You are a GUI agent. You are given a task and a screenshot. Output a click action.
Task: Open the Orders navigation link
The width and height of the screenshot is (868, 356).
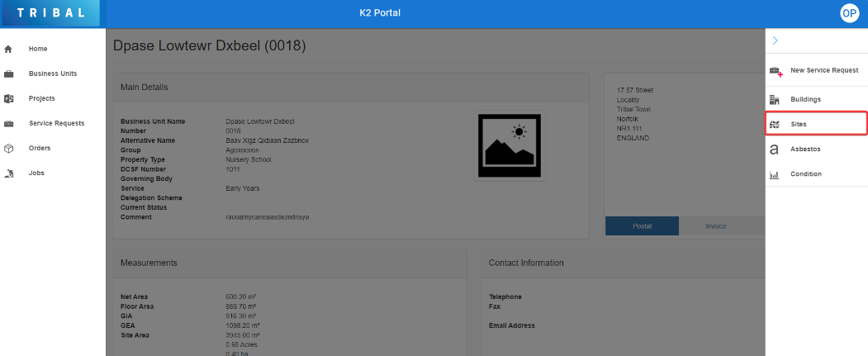coord(40,149)
